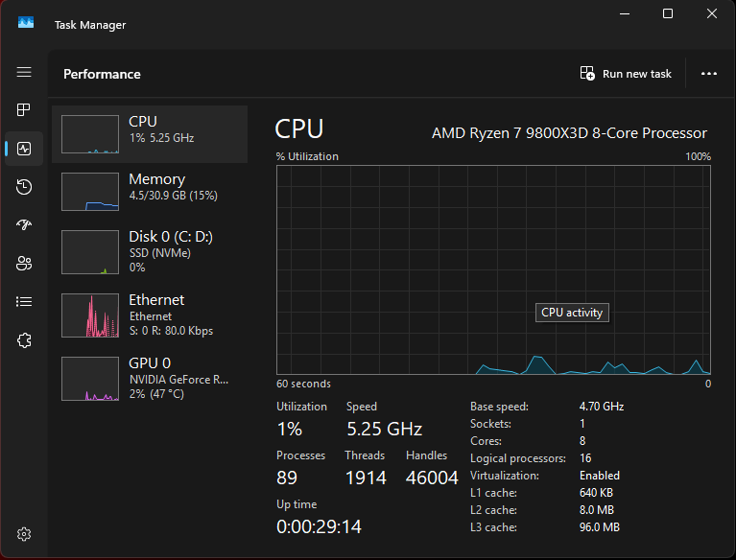736x560 pixels.
Task: Maximize the Task Manager window
Action: (x=668, y=14)
